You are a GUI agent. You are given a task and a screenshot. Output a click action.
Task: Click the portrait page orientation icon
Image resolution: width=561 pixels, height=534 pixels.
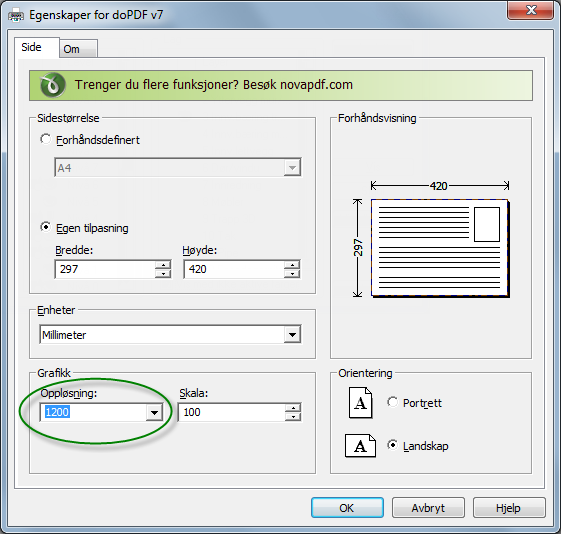tap(361, 402)
